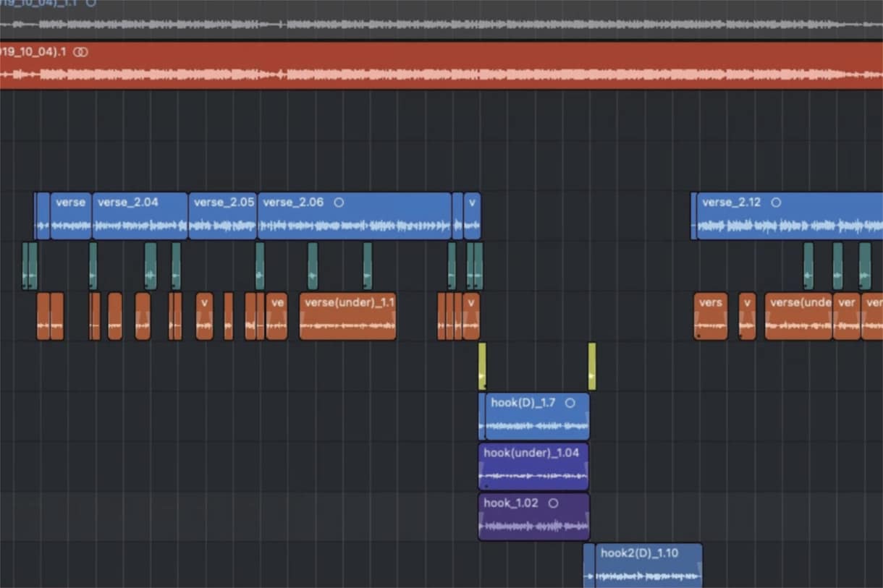Select the orange "ver" region

pos(847,316)
